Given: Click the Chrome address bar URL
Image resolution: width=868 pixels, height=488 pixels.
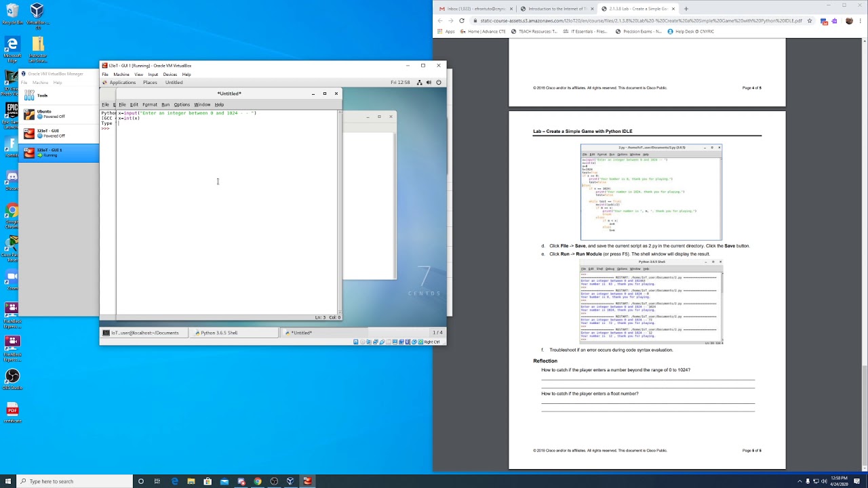Looking at the screenshot, I should click(640, 21).
